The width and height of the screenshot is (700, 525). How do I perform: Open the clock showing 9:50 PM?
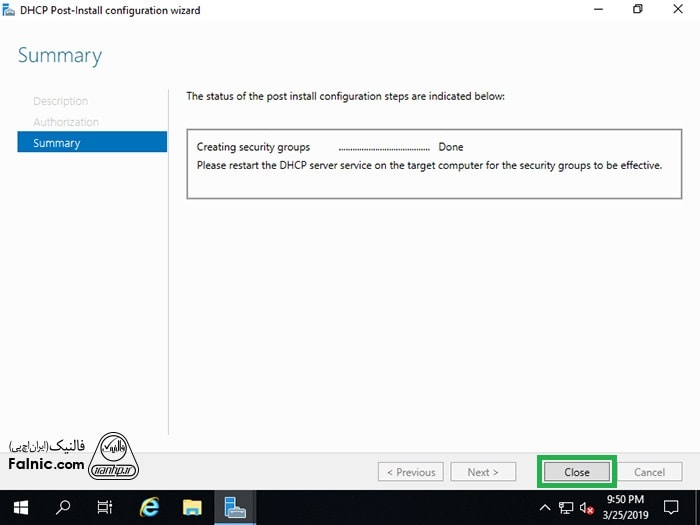click(x=625, y=507)
